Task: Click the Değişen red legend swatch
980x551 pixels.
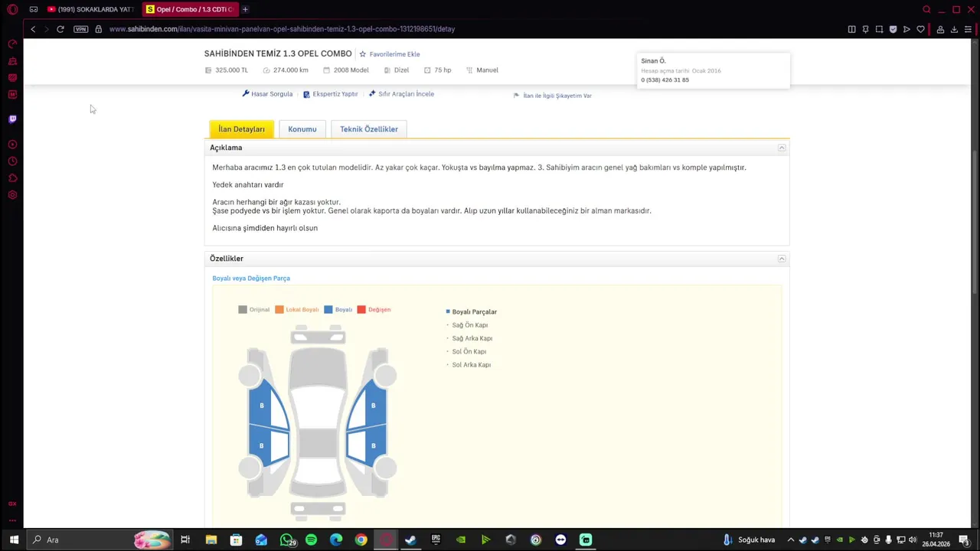Action: (361, 310)
